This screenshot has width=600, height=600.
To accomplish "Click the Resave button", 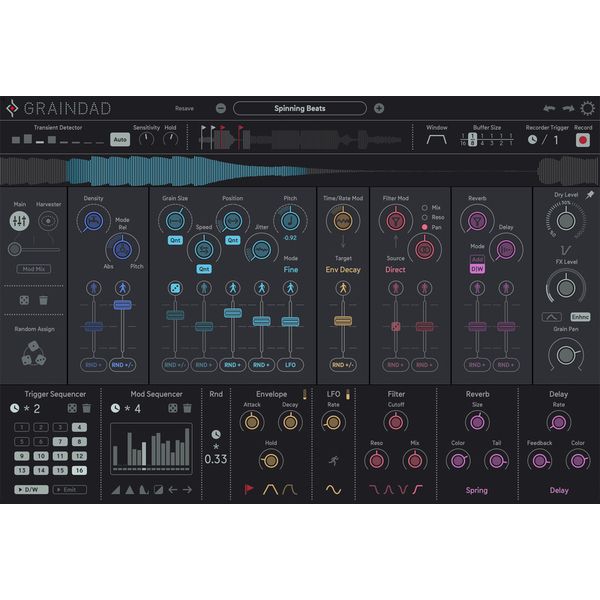I will (185, 108).
